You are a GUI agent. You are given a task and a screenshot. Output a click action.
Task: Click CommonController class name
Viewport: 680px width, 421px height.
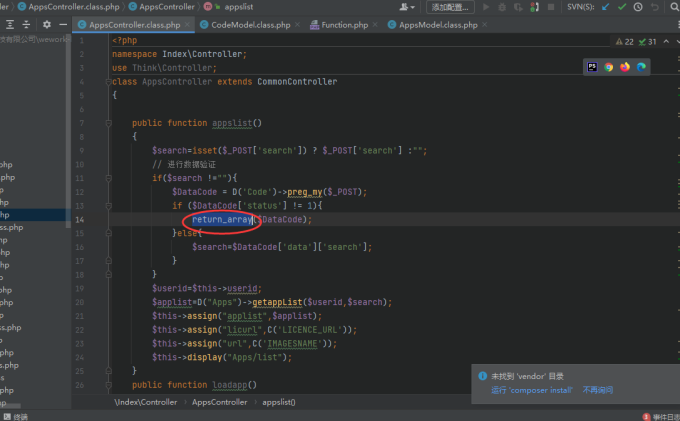[297, 82]
